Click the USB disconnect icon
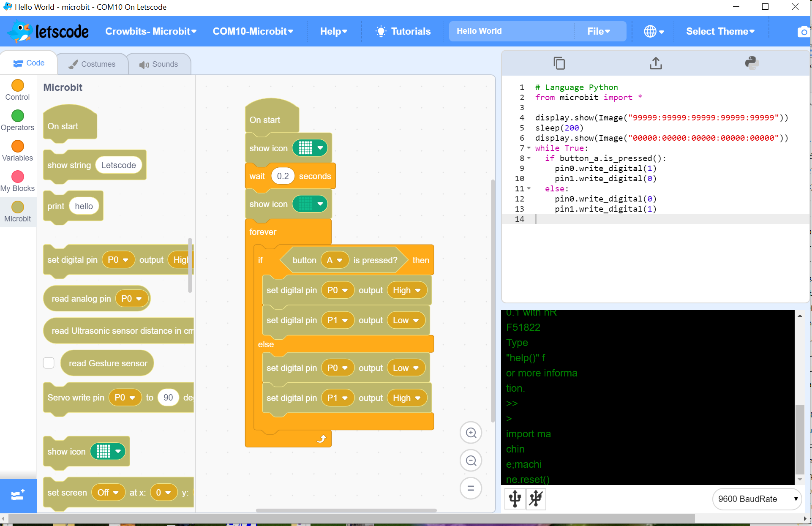 click(536, 499)
